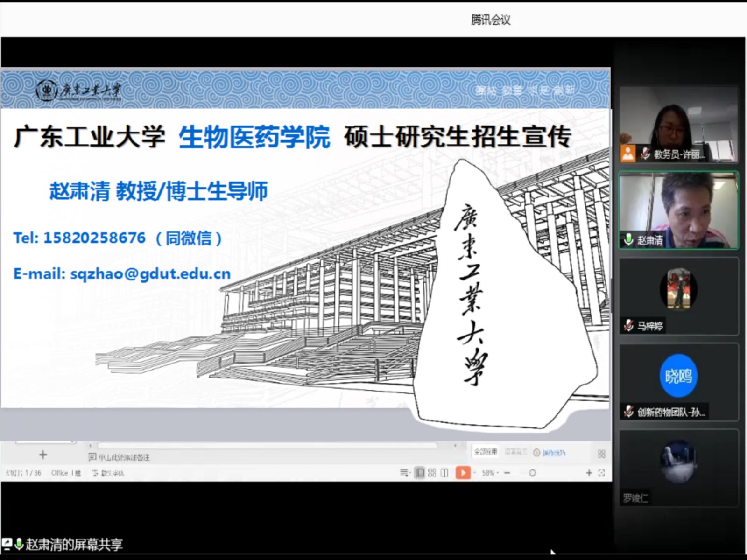
Task: Click the Office theme status item
Action: 65,473
